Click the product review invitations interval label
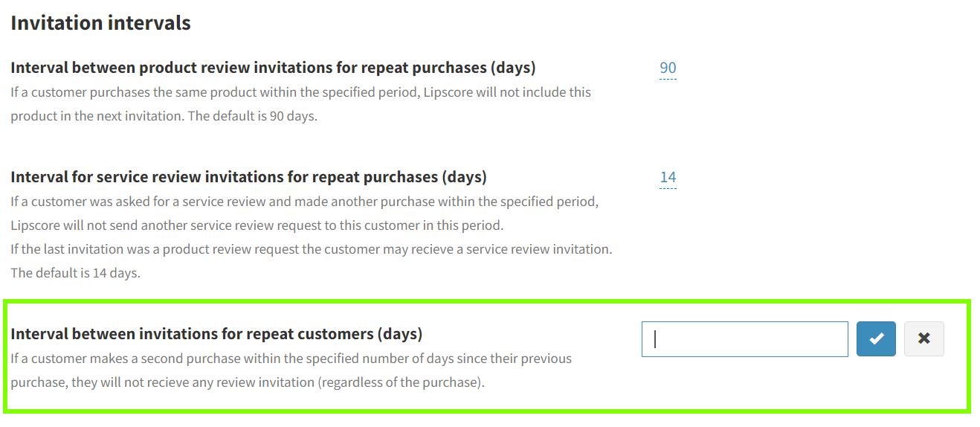This screenshot has width=980, height=427. 273,68
